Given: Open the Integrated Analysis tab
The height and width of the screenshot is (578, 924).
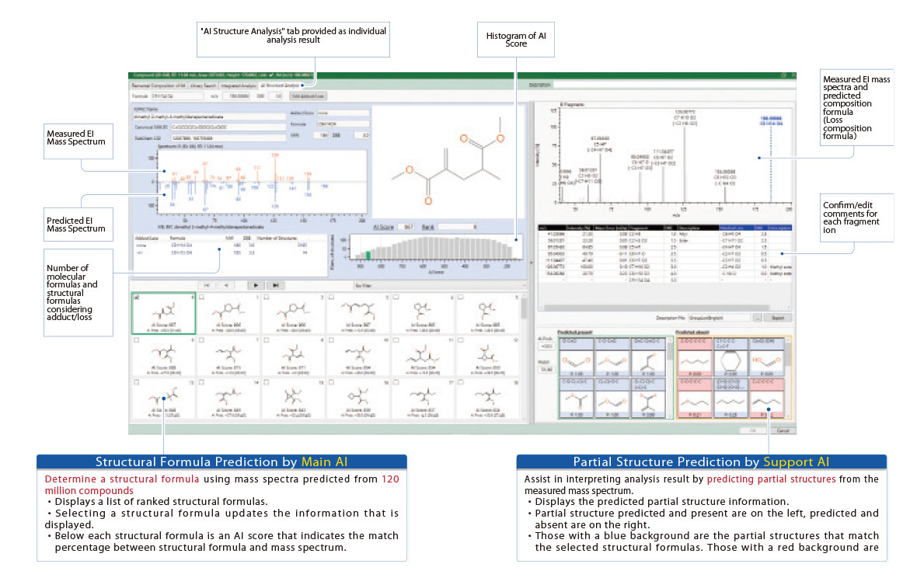Looking at the screenshot, I should [x=239, y=86].
